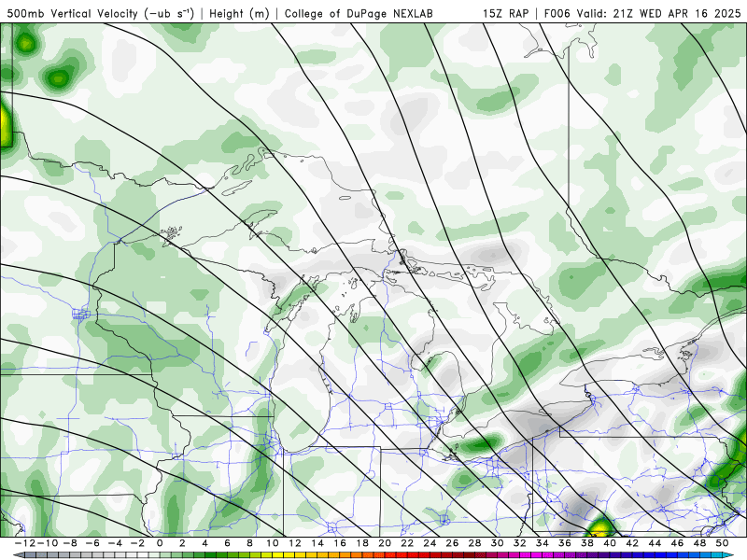Click the '42' value on the color scale

632,543
